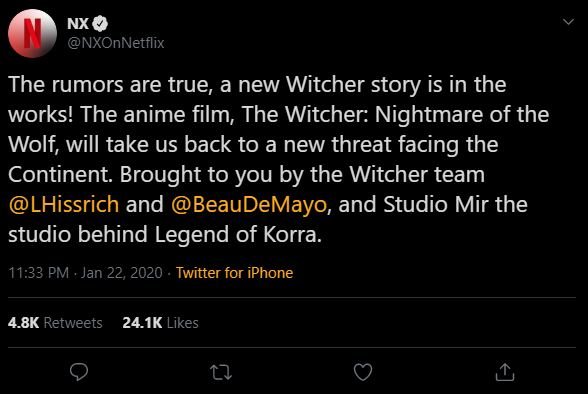Click the 'Legend of Korra' closing line
Screen dimensions: 588x394
pyautogui.click(x=238, y=235)
